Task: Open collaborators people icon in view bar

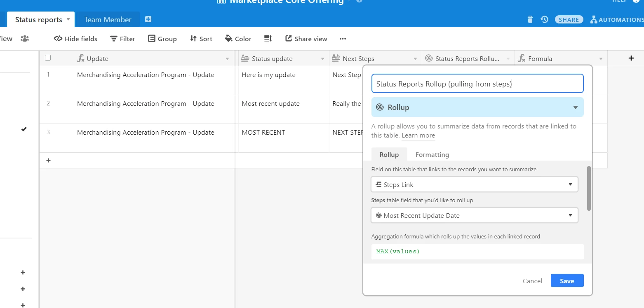Action: click(x=25, y=39)
